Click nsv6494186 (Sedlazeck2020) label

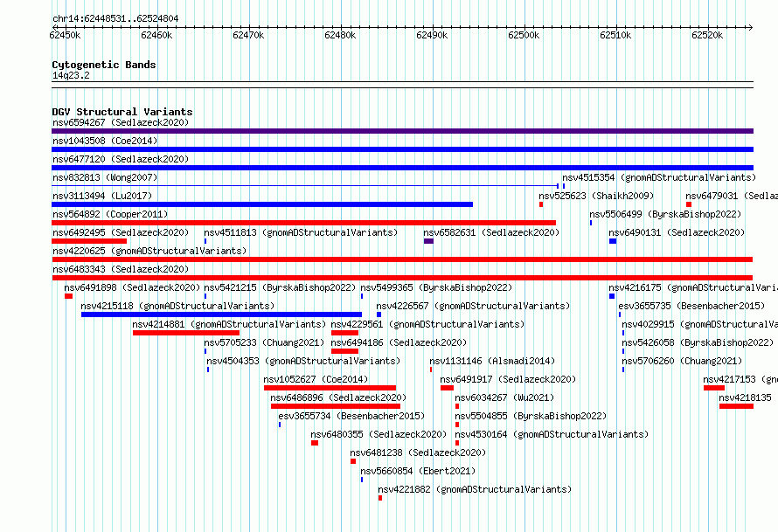[399, 342]
